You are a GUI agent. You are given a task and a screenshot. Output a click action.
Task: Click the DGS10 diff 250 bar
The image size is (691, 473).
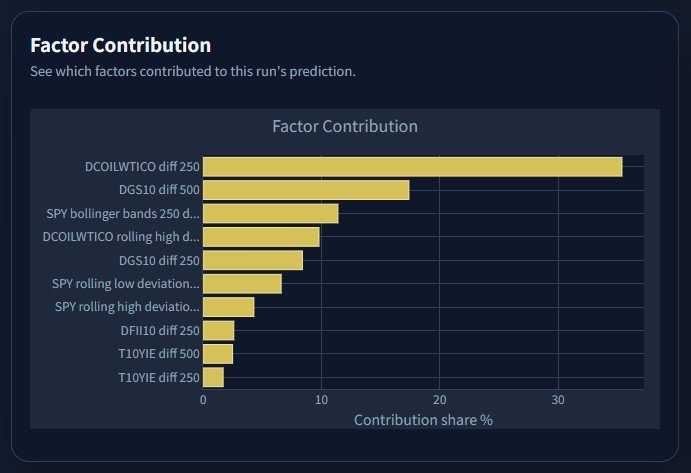pos(253,260)
